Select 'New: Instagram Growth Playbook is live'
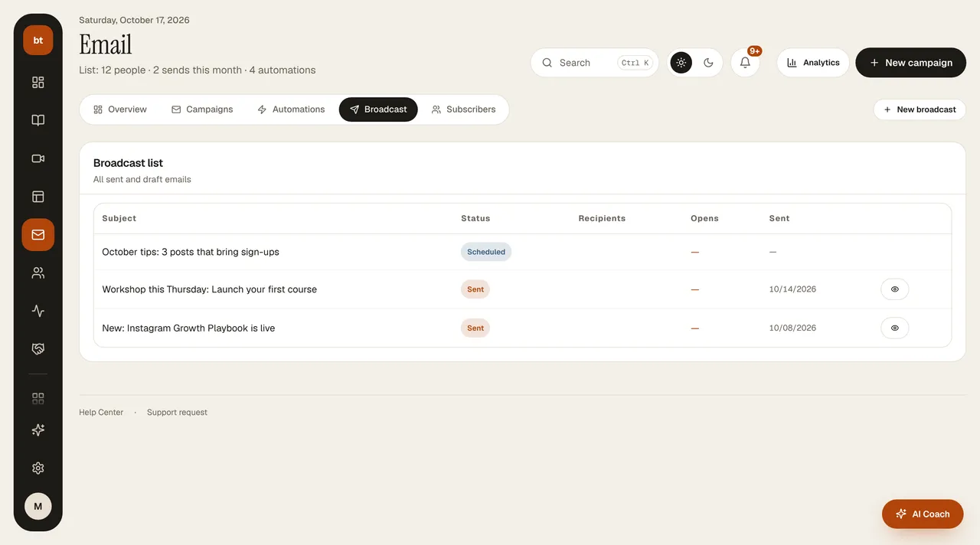 188,328
